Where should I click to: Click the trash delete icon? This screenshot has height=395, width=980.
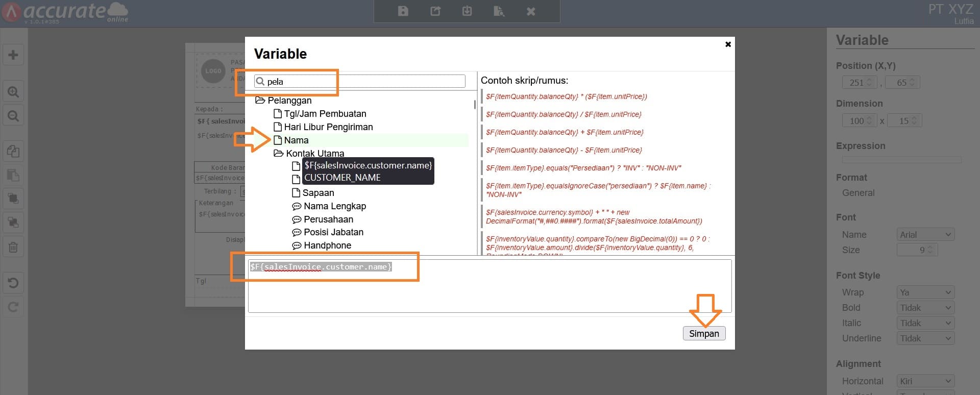(x=13, y=248)
